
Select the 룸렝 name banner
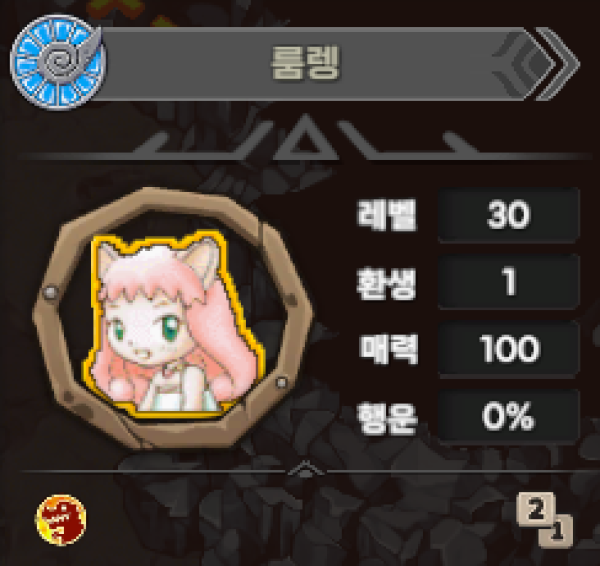click(306, 64)
